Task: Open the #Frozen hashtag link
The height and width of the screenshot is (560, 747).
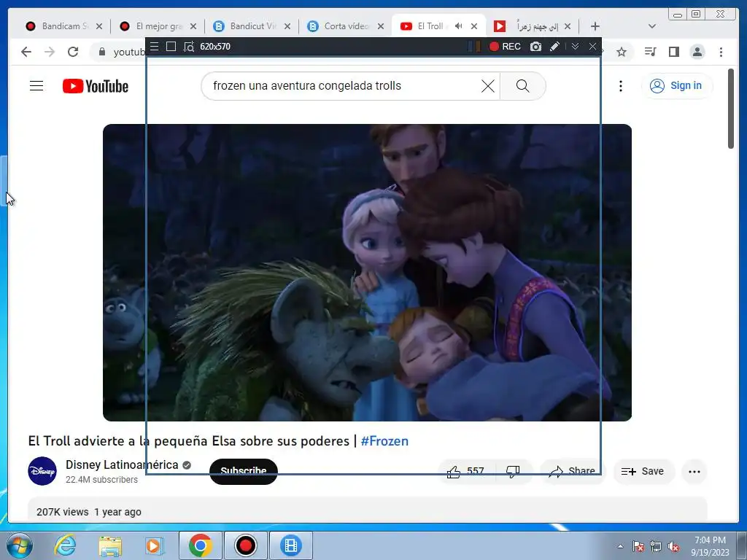Action: (x=384, y=441)
